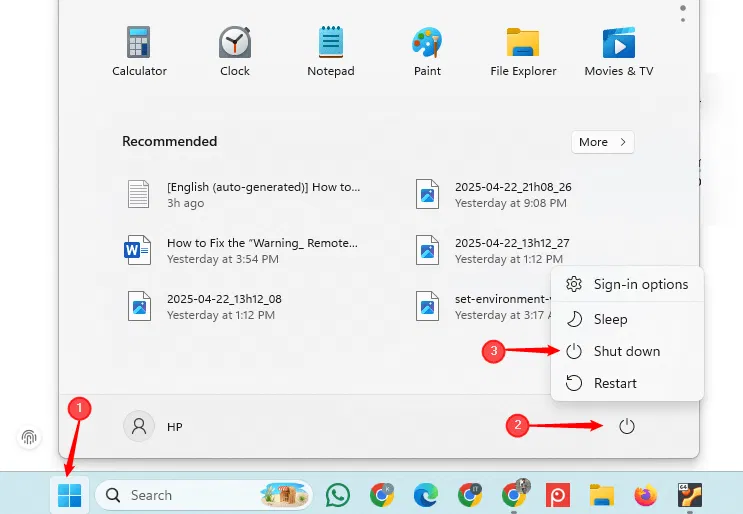Screen dimensions: 743x514
Task: Open the first Chrome icon on the taskbar
Action: coord(382,496)
